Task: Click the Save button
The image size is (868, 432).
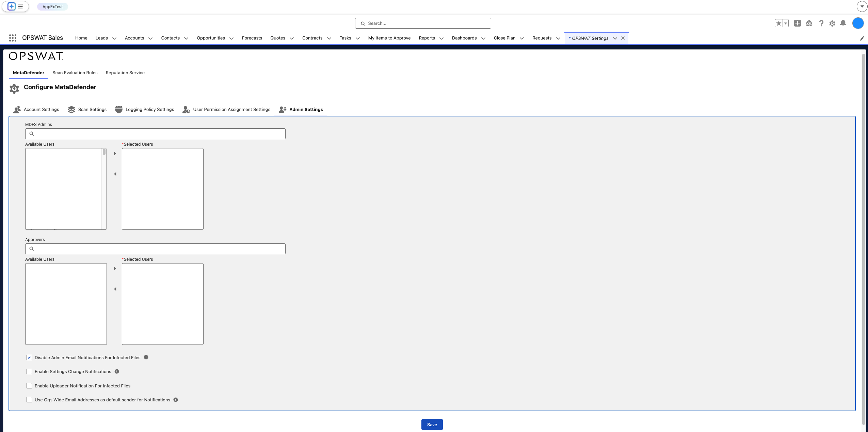Action: pyautogui.click(x=432, y=424)
